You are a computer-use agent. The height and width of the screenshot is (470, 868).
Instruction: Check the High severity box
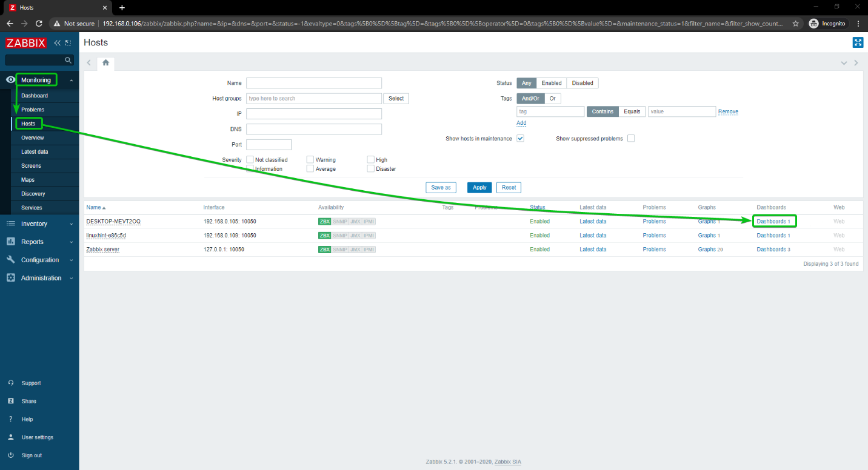click(371, 160)
